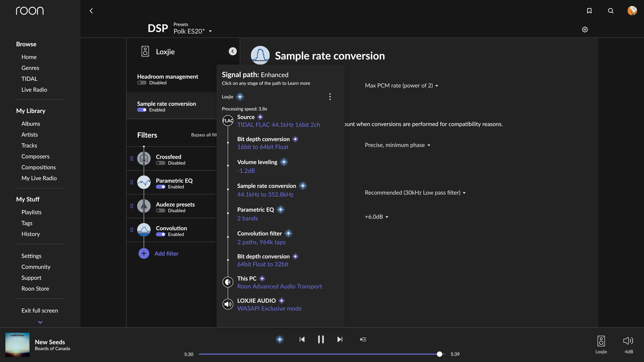Open bookmarks
The image size is (644, 362).
point(589,11)
